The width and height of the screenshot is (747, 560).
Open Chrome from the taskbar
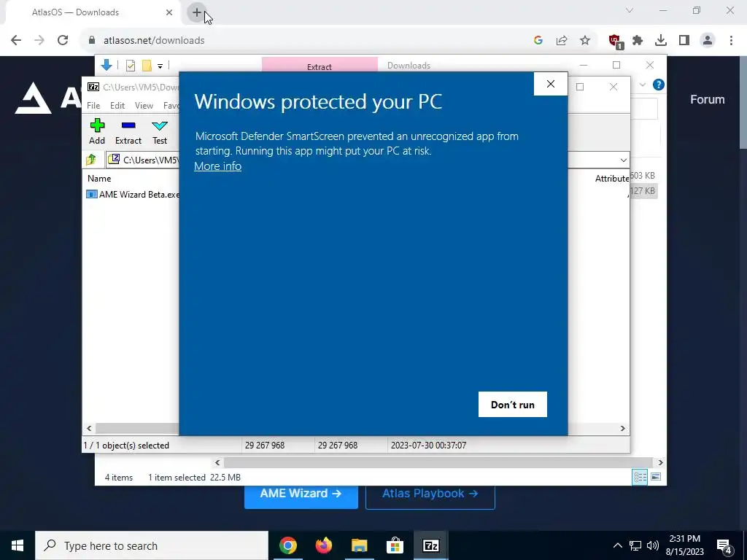coord(287,545)
